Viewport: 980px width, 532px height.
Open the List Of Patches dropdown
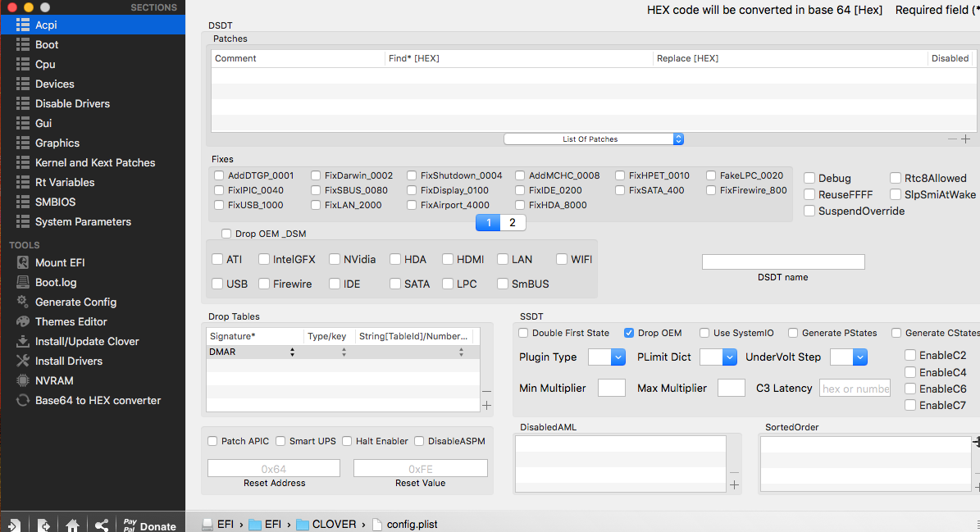[x=594, y=139]
